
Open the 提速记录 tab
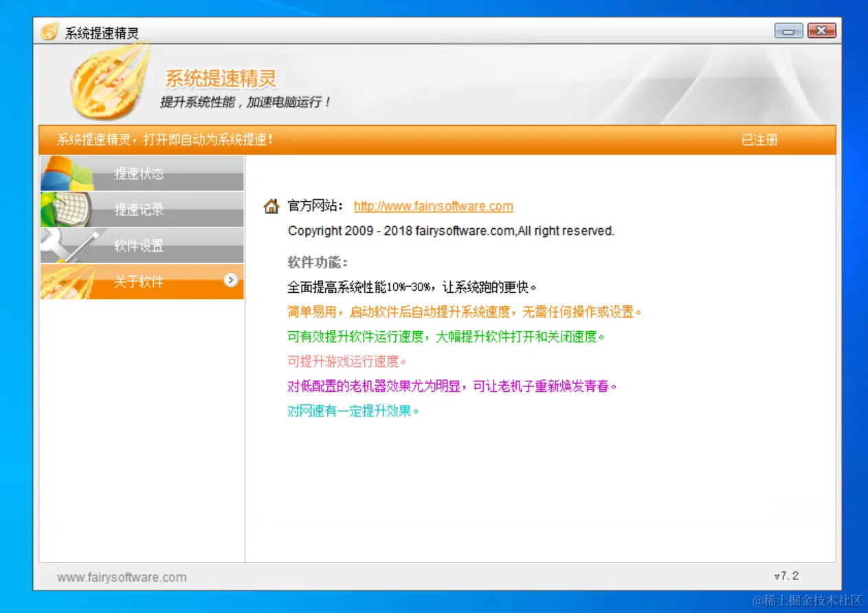point(142,210)
